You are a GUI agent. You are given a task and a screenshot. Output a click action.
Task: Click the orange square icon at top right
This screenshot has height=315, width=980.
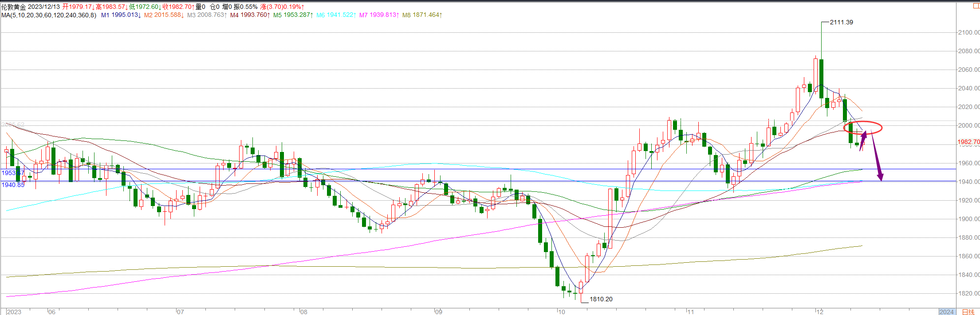click(x=976, y=6)
